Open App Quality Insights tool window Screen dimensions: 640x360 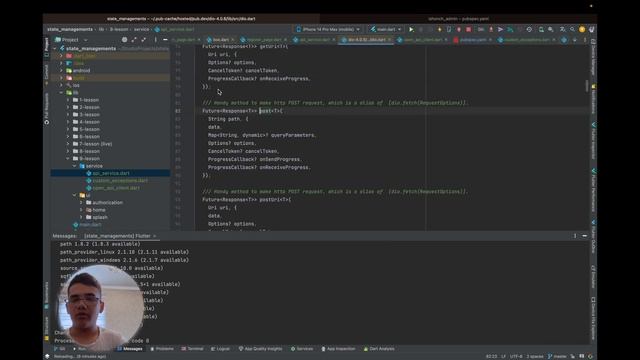[x=260, y=349]
